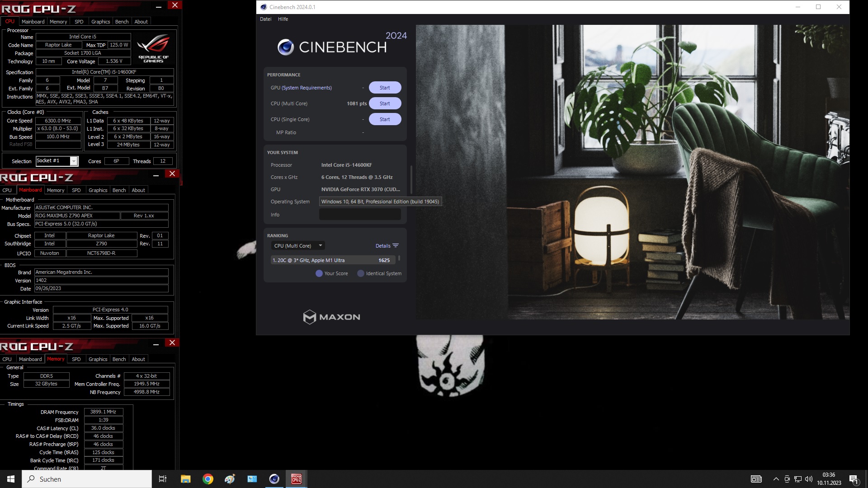
Task: Close the top CPU-Z window
Action: 175,5
